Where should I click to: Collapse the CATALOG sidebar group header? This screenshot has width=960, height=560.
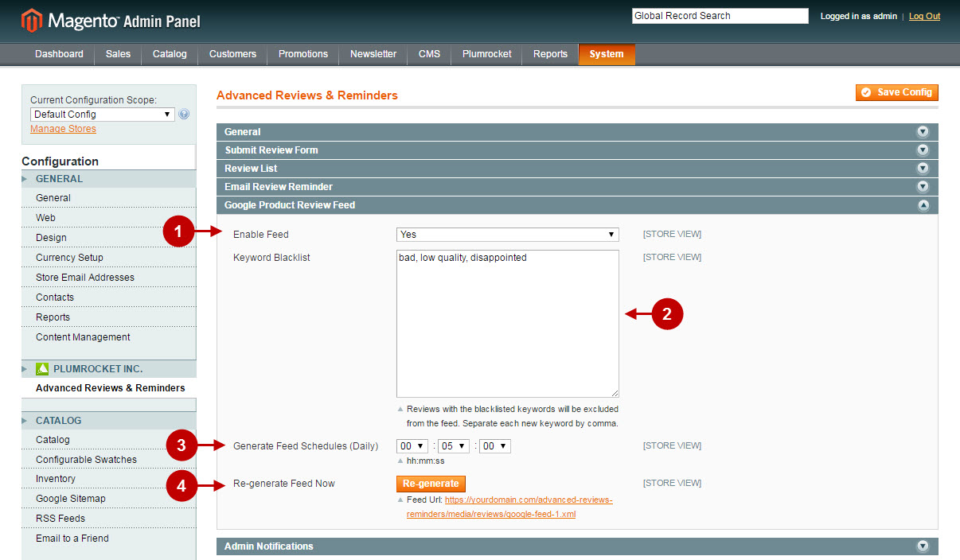click(109, 421)
